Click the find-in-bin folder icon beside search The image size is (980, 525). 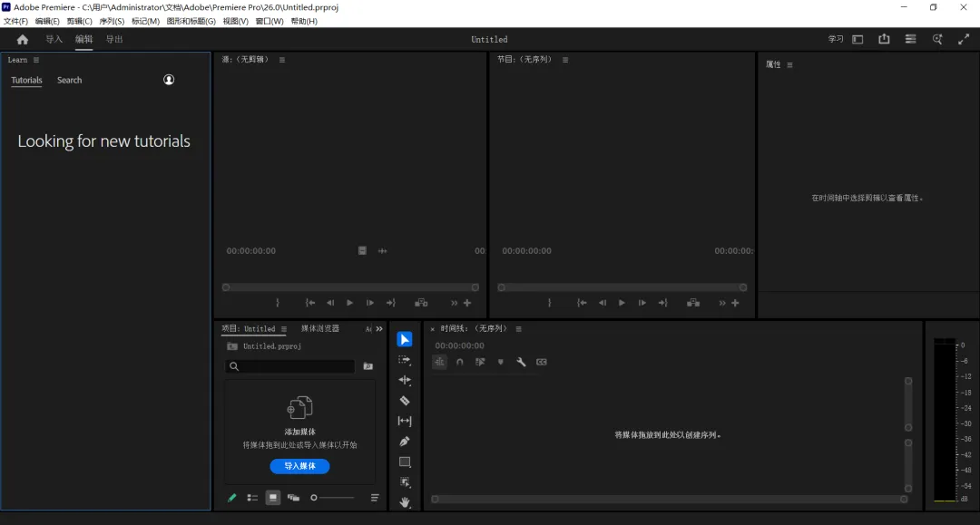pyautogui.click(x=368, y=366)
